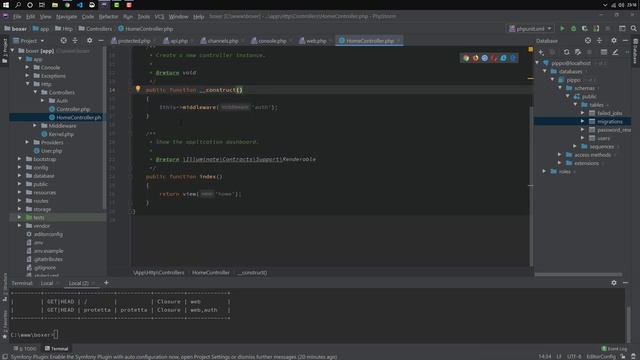Add a new data source in the Database panel
This screenshot has width=640, height=360.
coord(541,52)
